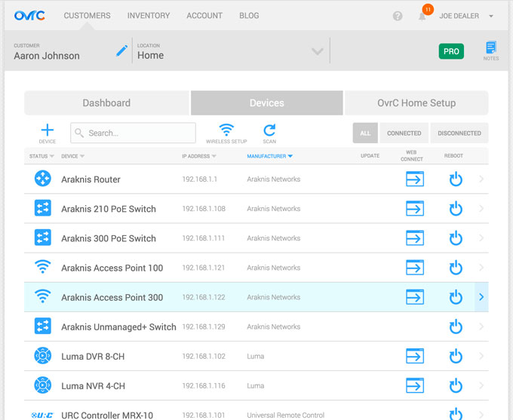Select the URC Controller MRX-10 device name
The height and width of the screenshot is (420, 513).
pyautogui.click(x=107, y=415)
